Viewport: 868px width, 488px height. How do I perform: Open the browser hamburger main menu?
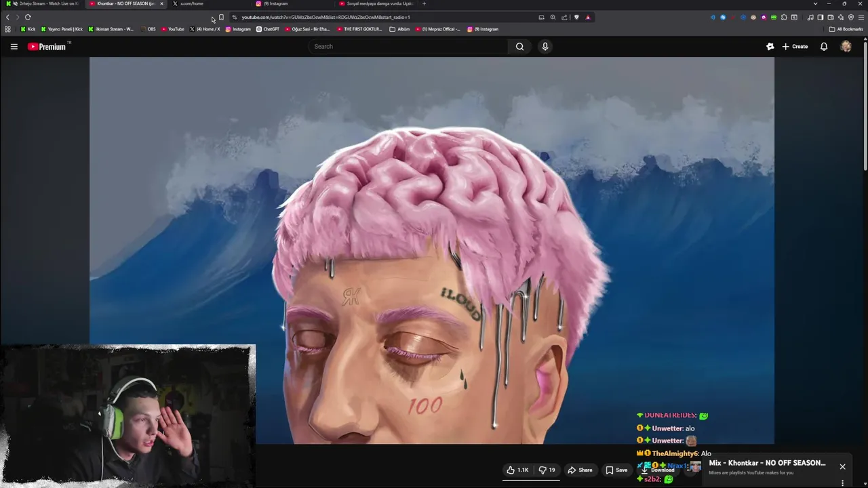[861, 17]
